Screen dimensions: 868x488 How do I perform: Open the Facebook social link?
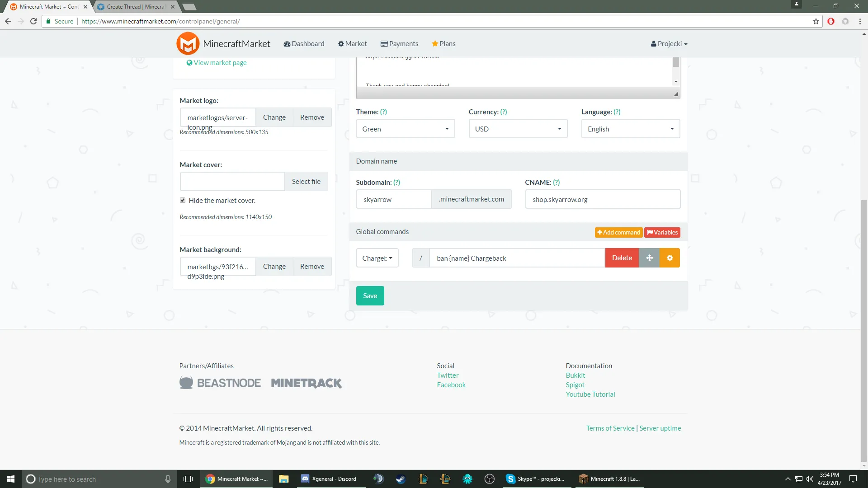[451, 385]
